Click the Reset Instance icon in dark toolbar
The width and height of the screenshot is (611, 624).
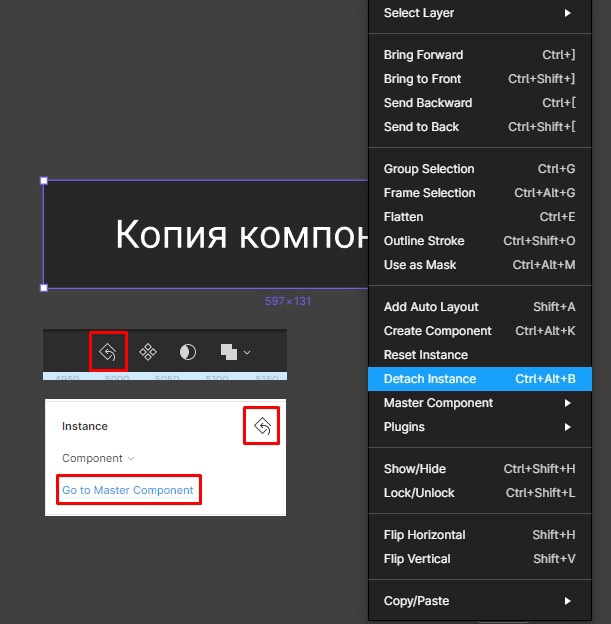(108, 352)
